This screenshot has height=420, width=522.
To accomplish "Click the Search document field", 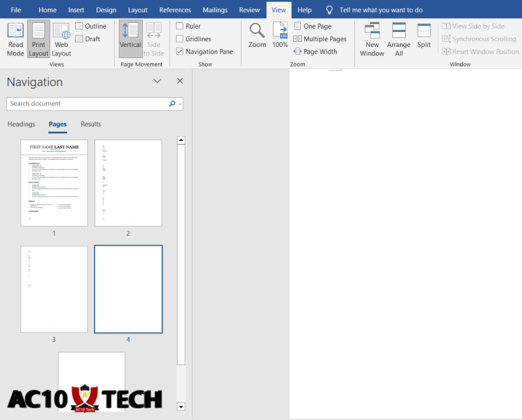I will (x=85, y=104).
